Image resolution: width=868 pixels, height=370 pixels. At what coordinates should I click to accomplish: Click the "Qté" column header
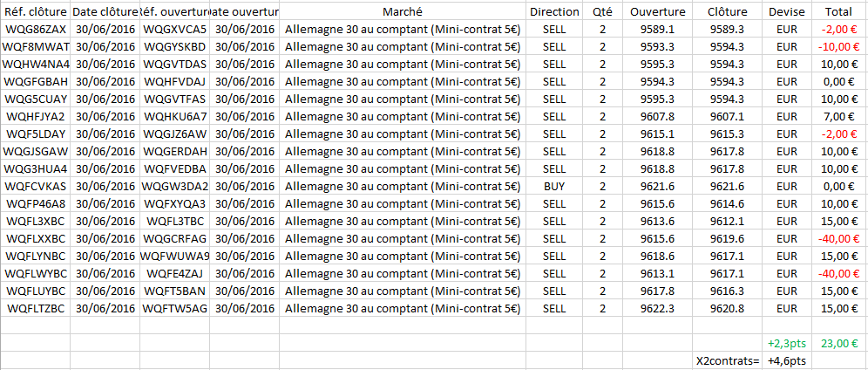click(602, 11)
